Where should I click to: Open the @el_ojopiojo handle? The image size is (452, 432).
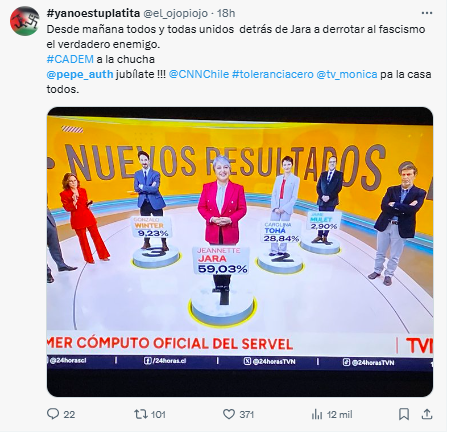coord(176,13)
